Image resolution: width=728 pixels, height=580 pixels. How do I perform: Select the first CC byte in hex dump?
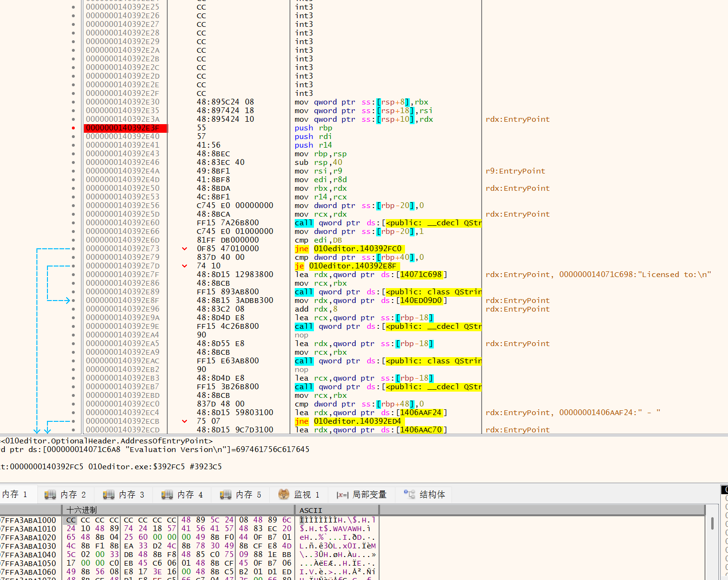tap(71, 520)
